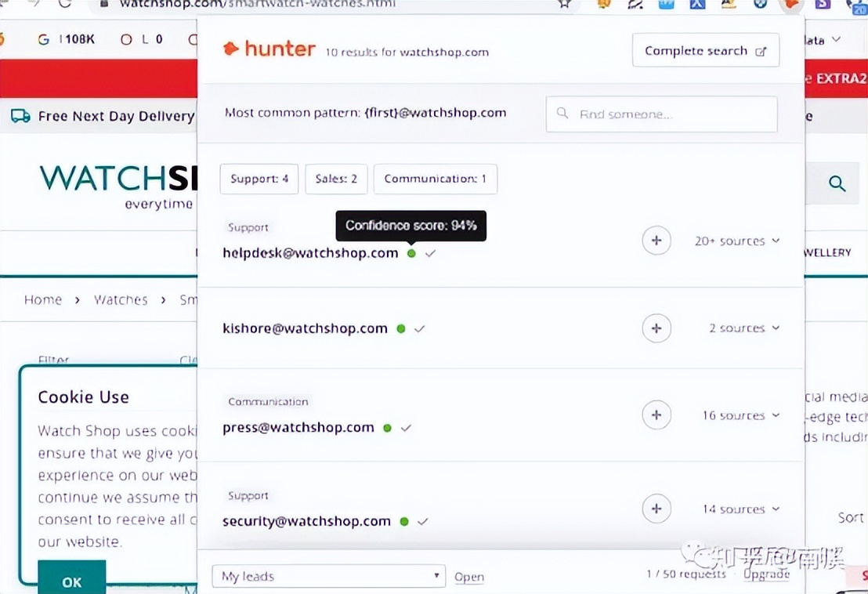Select the security@watchshop.com email address
Viewport: 868px width, 594px height.
tap(306, 521)
